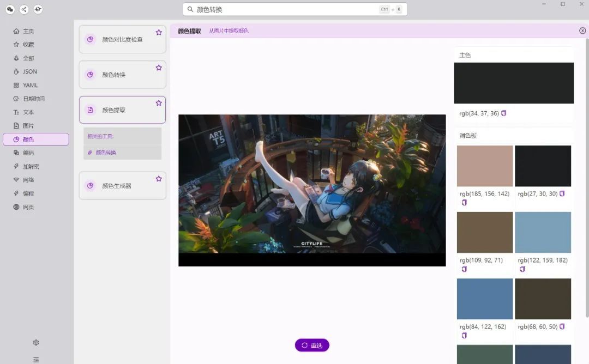
Task: Copy the rgb(27, 30, 30) palette value
Action: [x=562, y=193]
